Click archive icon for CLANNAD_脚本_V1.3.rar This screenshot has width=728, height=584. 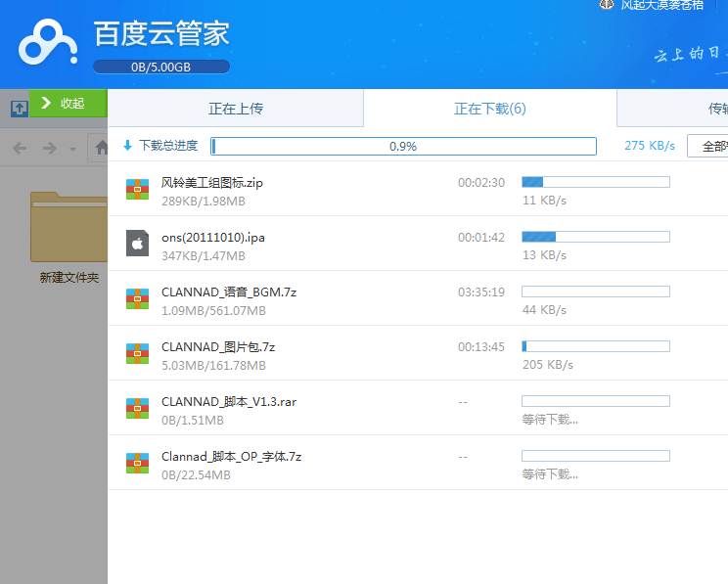coord(137,409)
